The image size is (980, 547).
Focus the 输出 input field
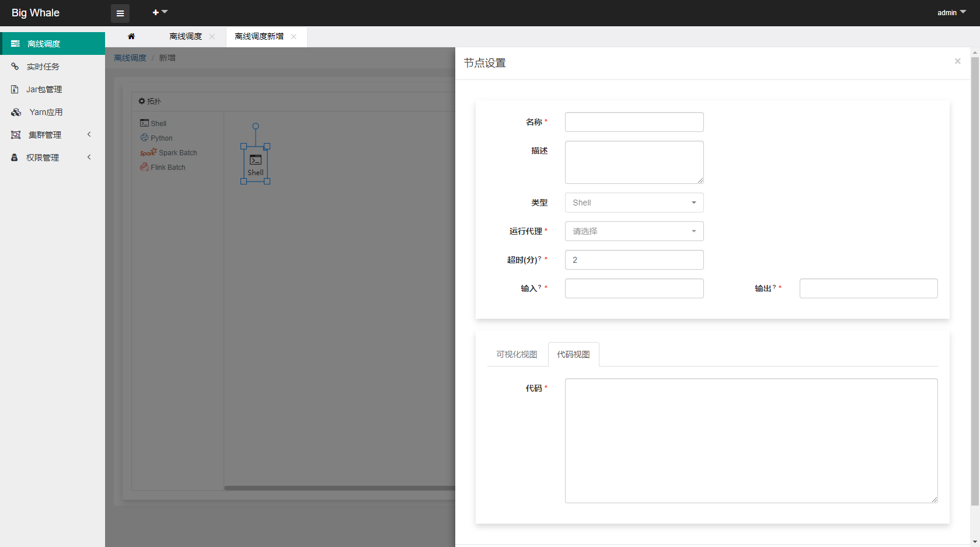869,288
